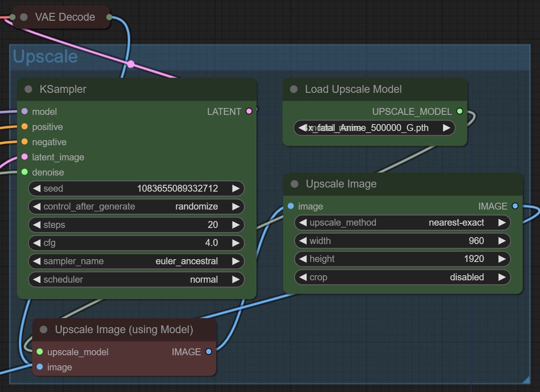Click IMAGE output socket of Upscale Image (using Model)
The image size is (540, 392).
[209, 352]
